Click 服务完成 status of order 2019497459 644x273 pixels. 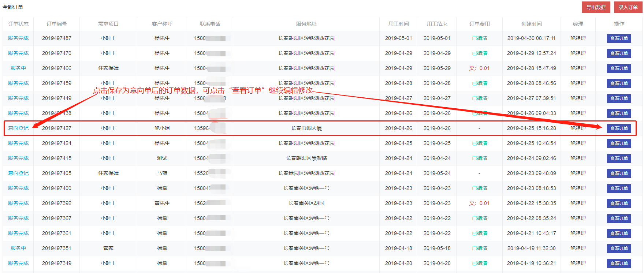[x=18, y=83]
